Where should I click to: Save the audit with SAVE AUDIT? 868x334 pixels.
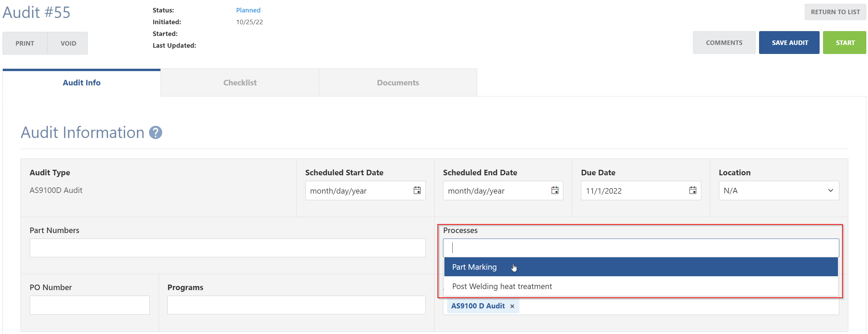789,43
